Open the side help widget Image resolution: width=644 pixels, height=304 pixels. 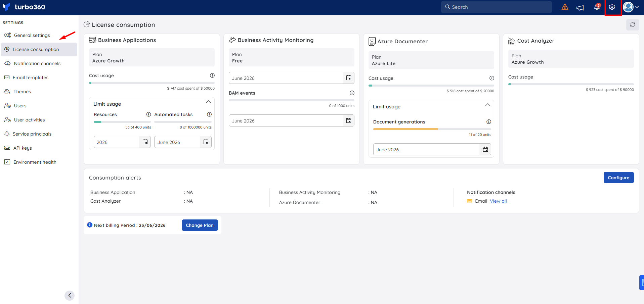point(642,283)
